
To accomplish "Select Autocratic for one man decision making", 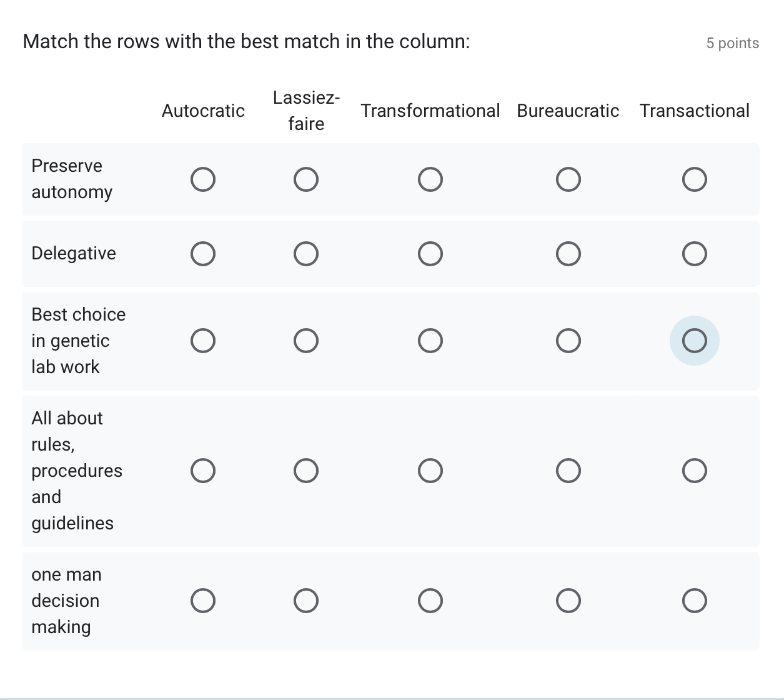I will point(203,601).
